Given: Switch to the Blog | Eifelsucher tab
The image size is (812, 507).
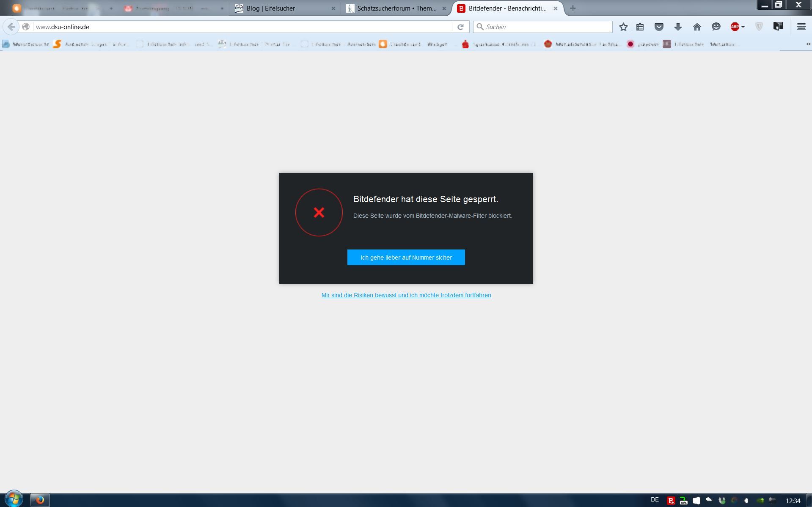Looking at the screenshot, I should click(x=279, y=8).
